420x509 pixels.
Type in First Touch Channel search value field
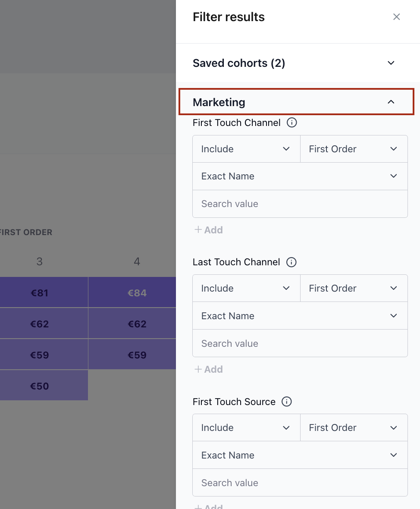point(300,204)
